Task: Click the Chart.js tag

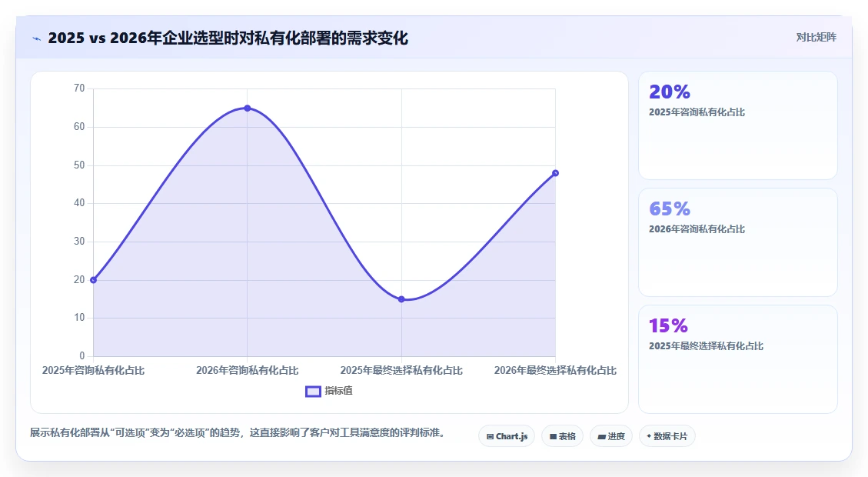Action: (x=507, y=436)
